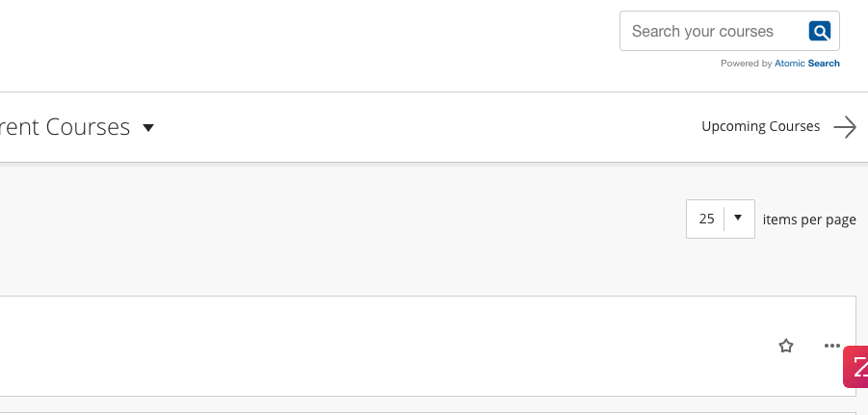868x415 pixels.
Task: Click the 25 value in page-size selector
Action: [707, 219]
